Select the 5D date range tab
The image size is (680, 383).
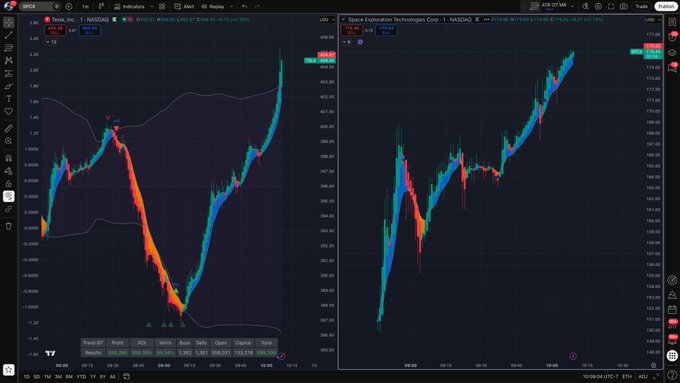pos(37,376)
